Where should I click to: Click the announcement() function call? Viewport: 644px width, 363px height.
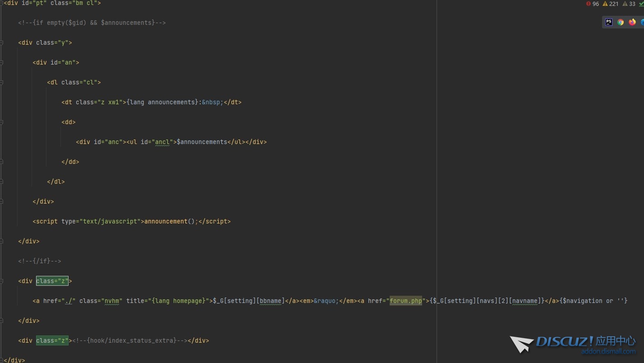coord(170,221)
